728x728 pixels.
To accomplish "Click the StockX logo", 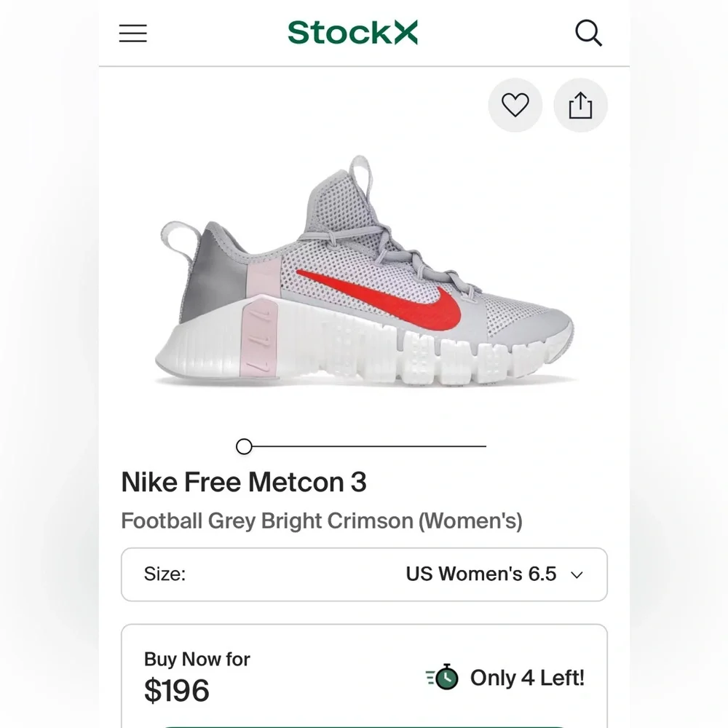I will [x=352, y=33].
